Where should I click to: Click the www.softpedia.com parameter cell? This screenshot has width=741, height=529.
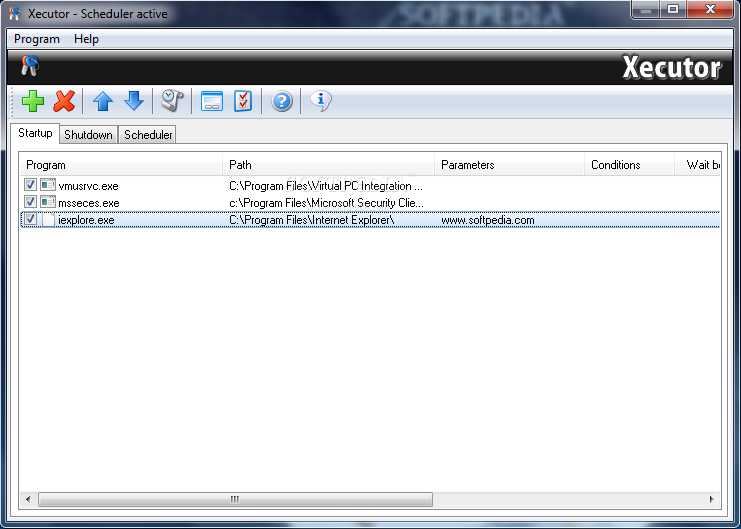tap(488, 220)
